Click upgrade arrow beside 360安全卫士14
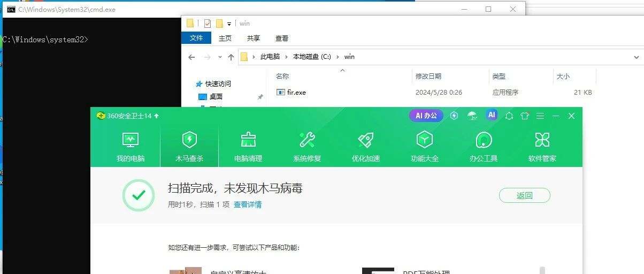This screenshot has width=644, height=274. [x=157, y=116]
